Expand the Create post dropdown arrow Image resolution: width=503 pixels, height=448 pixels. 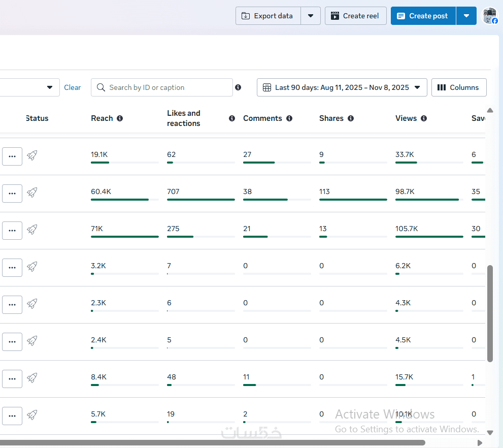466,16
